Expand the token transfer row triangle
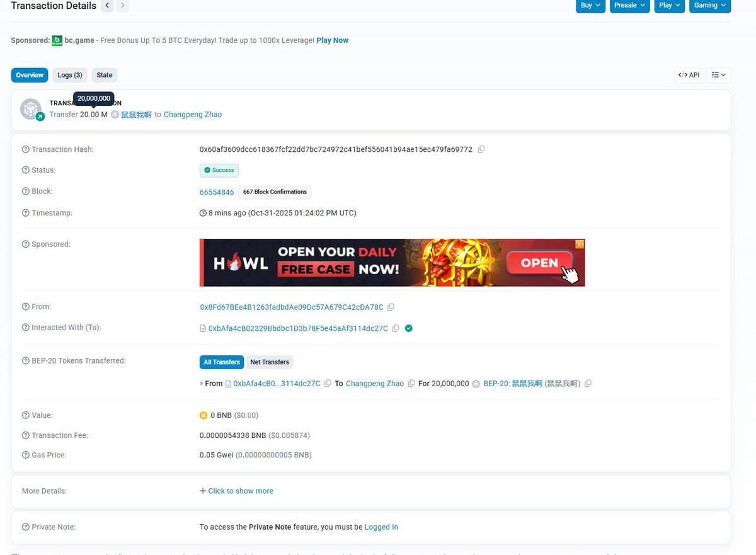 (x=202, y=384)
